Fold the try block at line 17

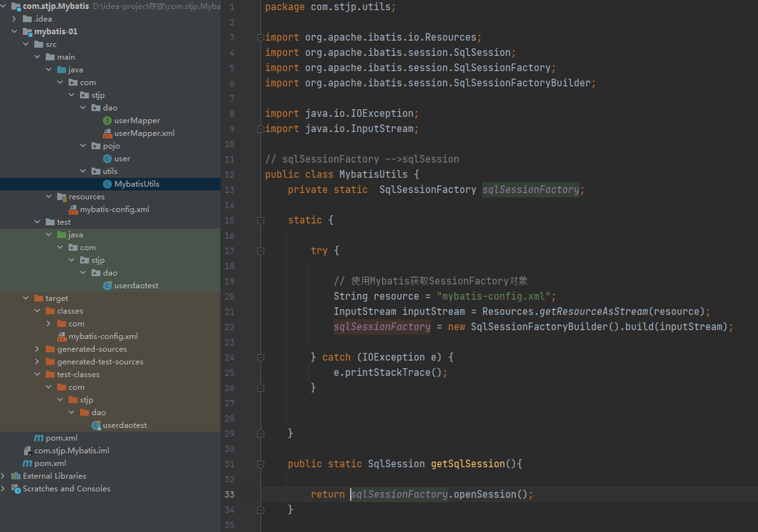[x=261, y=251]
